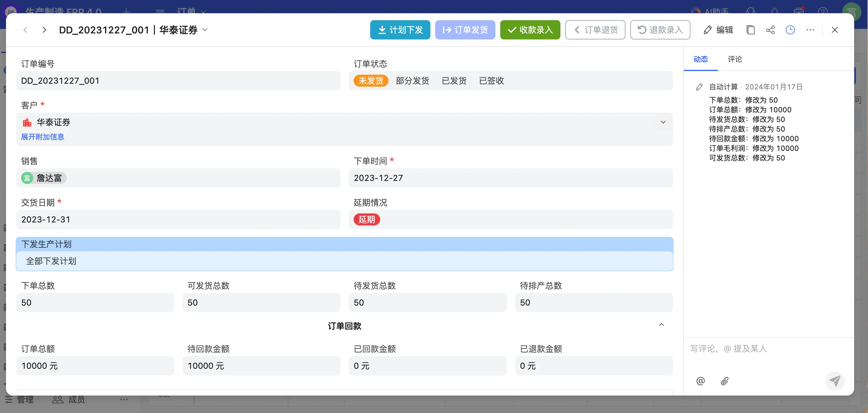Click the 收款录入 button
Image resolution: width=868 pixels, height=413 pixels.
click(x=530, y=30)
